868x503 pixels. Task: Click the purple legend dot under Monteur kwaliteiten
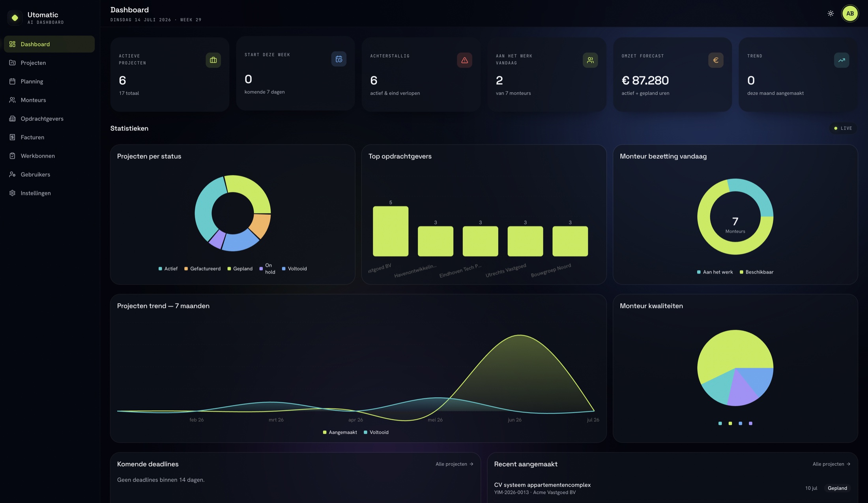750,423
